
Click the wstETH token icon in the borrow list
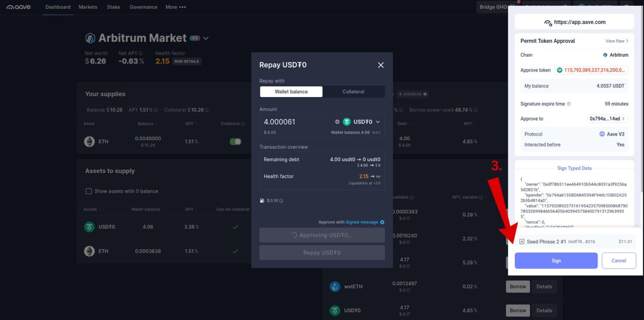[x=335, y=286]
